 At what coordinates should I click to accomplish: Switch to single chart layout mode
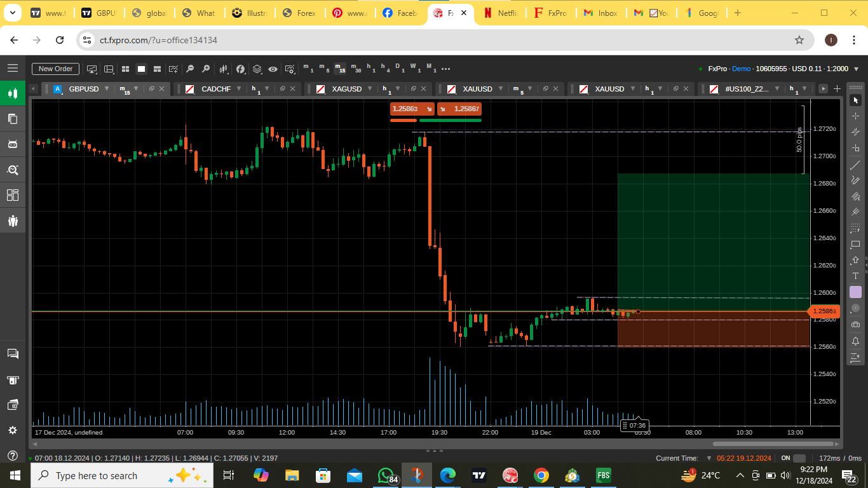(x=141, y=69)
